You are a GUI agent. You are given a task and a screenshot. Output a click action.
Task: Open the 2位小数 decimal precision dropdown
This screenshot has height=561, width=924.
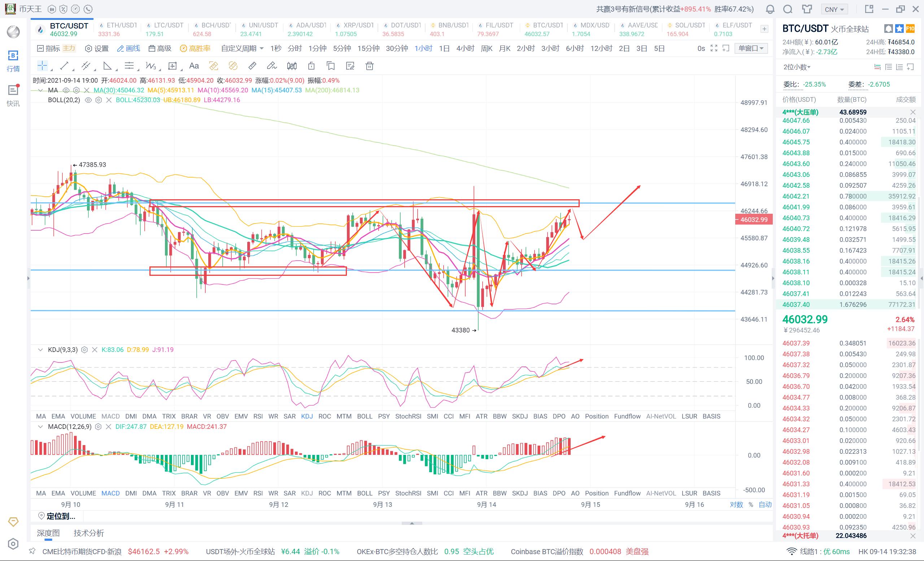pyautogui.click(x=797, y=67)
